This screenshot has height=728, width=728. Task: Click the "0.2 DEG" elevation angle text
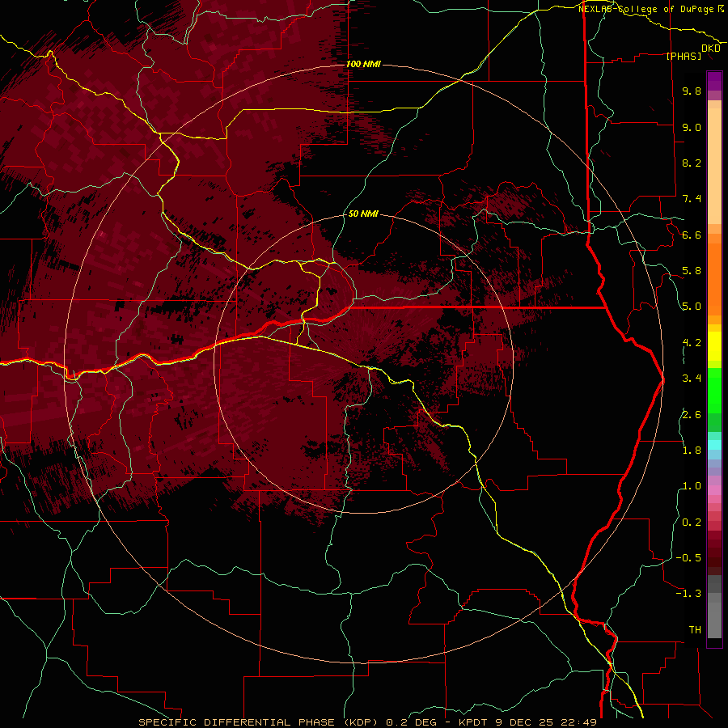click(x=411, y=722)
